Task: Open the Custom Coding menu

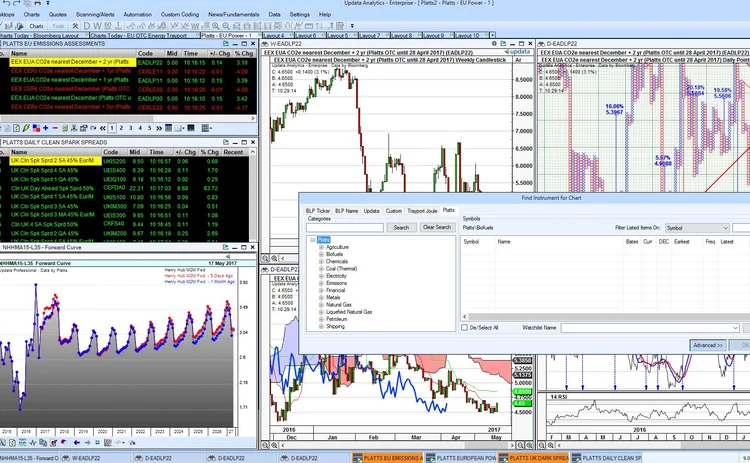Action: tap(180, 14)
